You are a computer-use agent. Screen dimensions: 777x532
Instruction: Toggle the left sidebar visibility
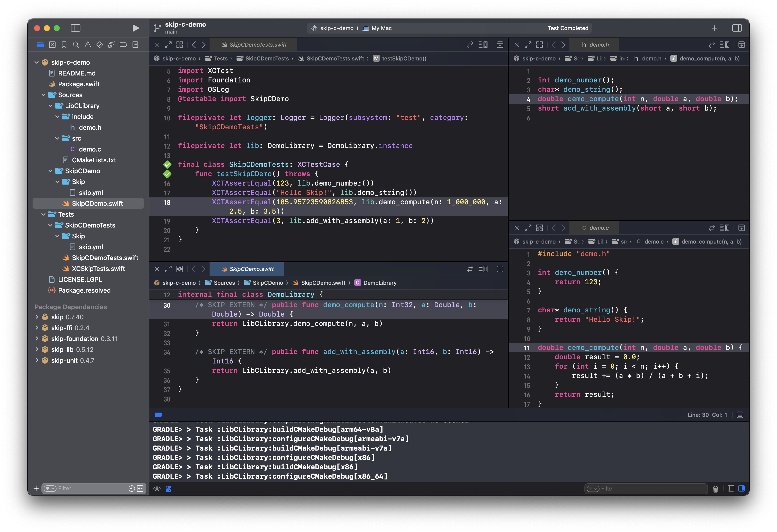(x=76, y=28)
